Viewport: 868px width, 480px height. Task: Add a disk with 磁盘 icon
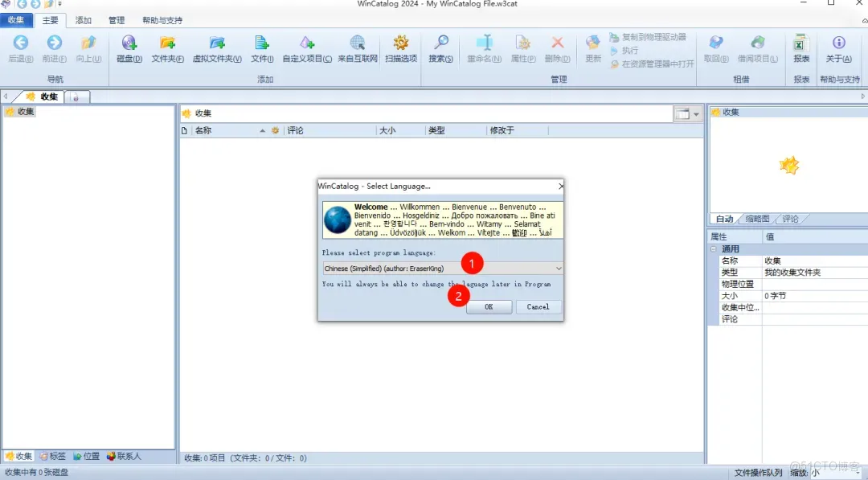click(x=129, y=43)
